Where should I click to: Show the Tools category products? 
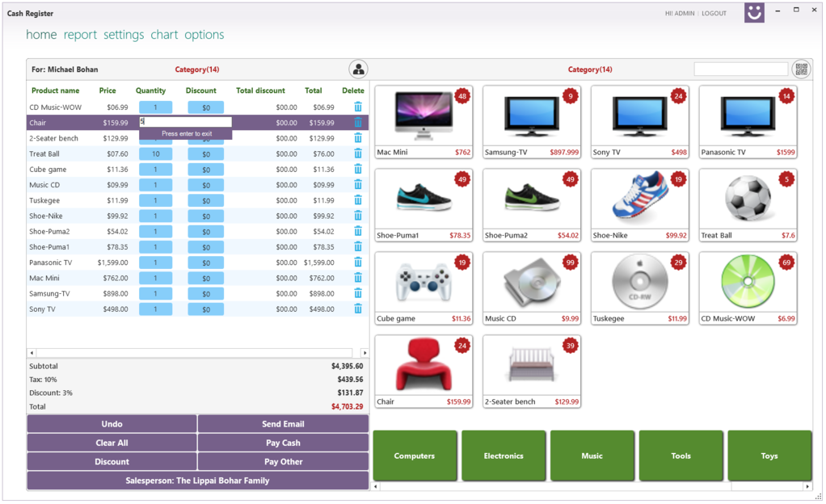pos(681,456)
